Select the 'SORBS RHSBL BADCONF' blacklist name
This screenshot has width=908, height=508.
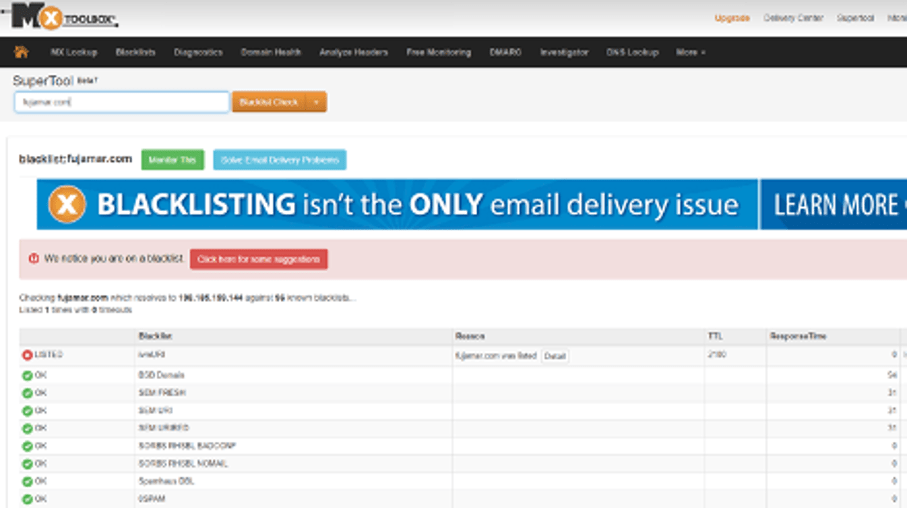(187, 446)
